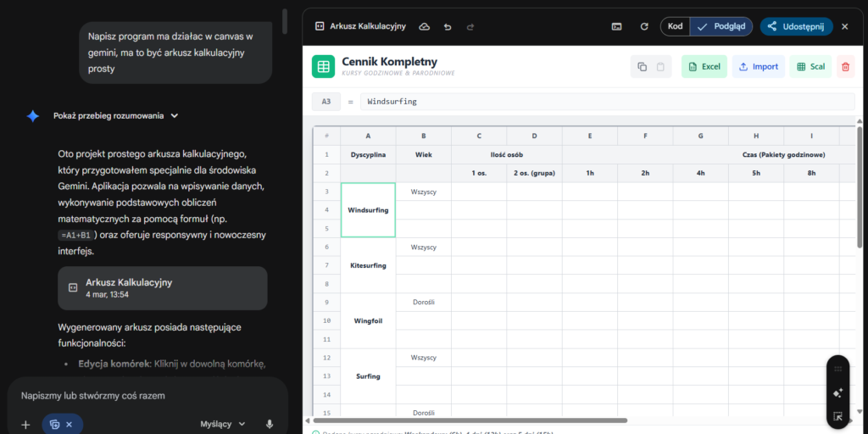
Task: Click the red trash delete icon
Action: click(844, 67)
